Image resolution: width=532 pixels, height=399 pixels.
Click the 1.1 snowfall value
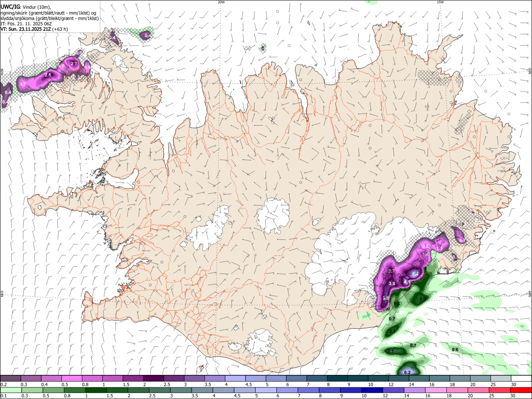point(438,248)
